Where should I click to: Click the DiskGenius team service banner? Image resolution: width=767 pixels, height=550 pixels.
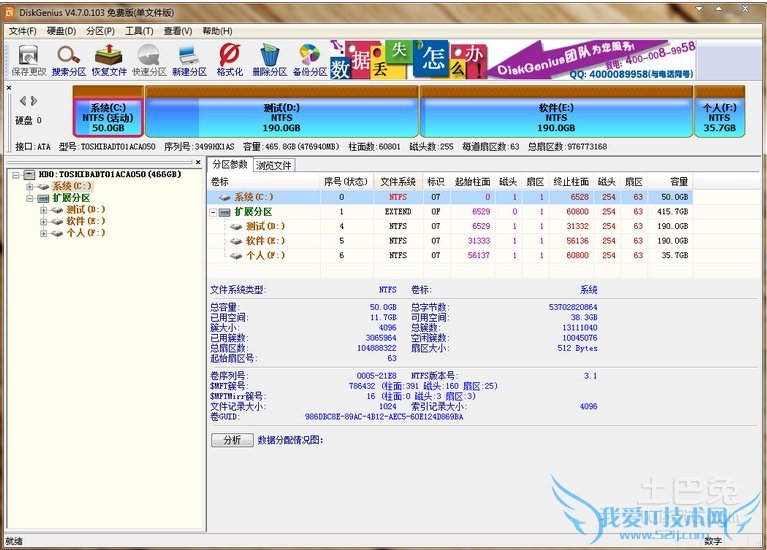point(513,60)
